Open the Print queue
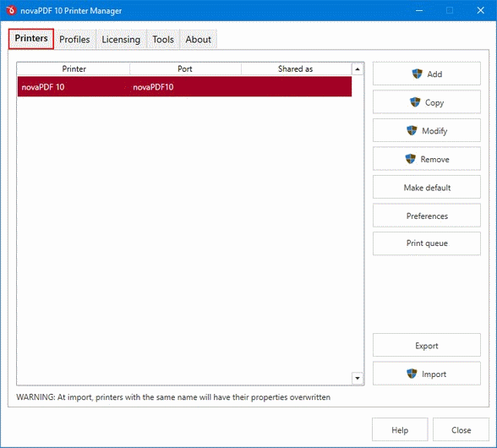Viewport: 497px width, 448px height. click(x=427, y=243)
